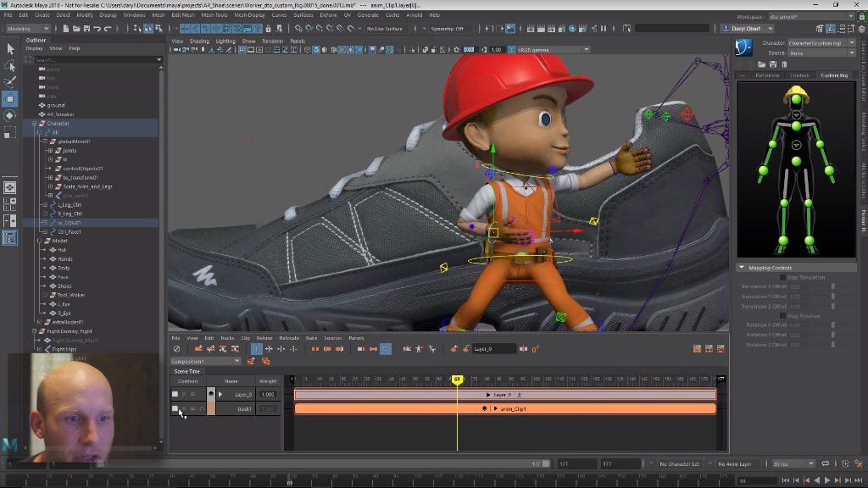Click Layer_0 weight field 1.000
This screenshot has width=868, height=488.
268,395
